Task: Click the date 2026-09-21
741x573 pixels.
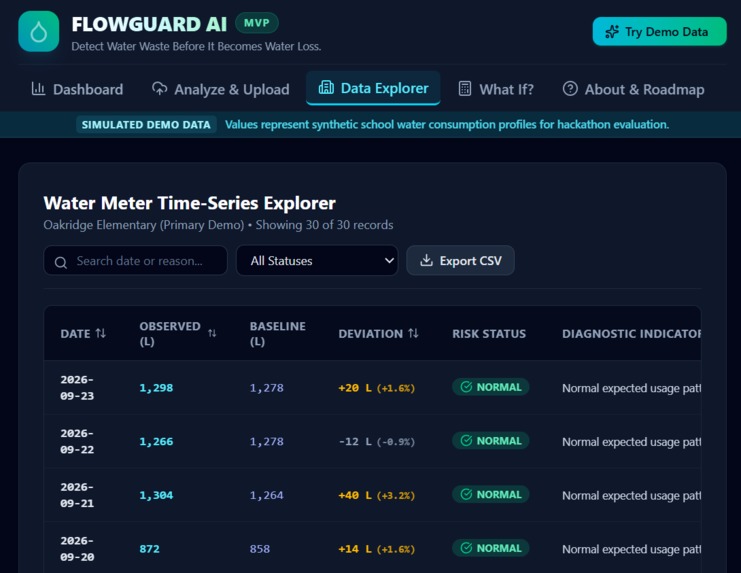Action: (77, 495)
